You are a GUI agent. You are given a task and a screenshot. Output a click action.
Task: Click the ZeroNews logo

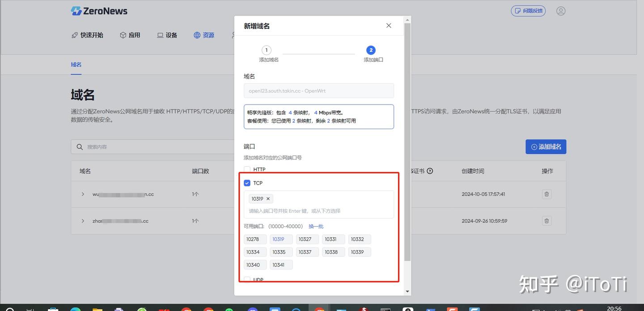[98, 11]
